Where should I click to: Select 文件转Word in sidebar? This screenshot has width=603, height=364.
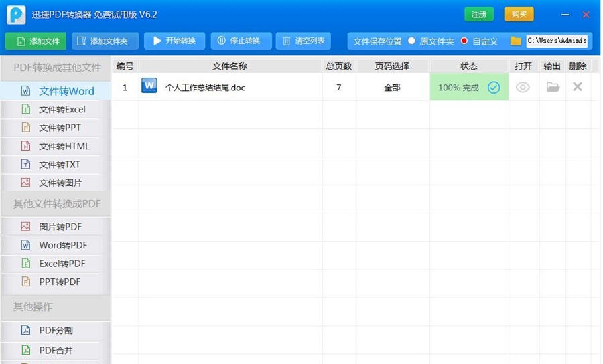click(56, 91)
